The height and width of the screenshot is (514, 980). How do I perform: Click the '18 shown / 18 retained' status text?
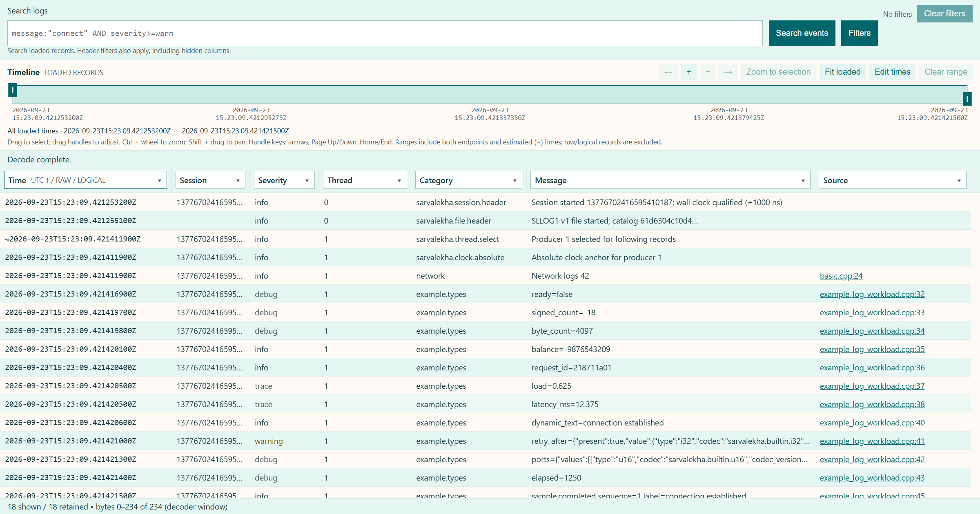click(48, 507)
